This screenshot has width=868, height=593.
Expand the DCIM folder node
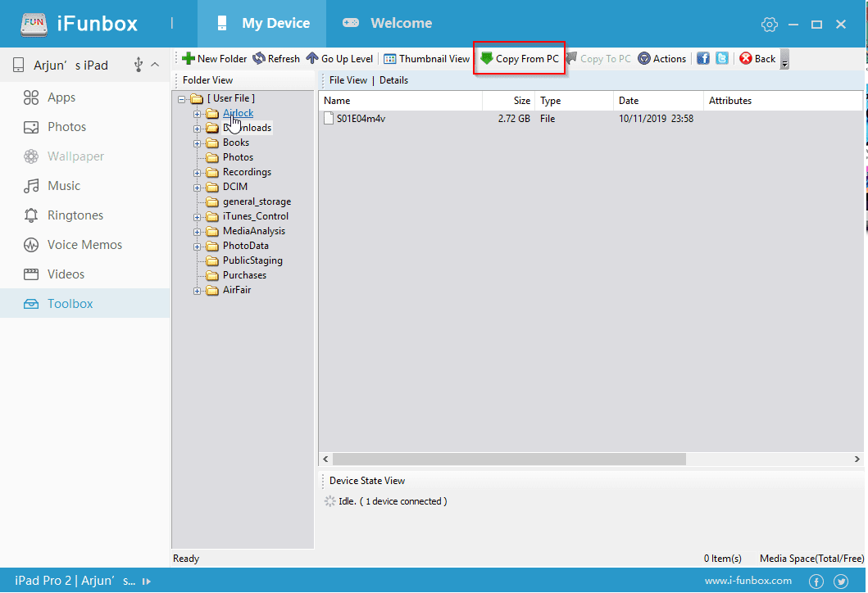(x=197, y=188)
